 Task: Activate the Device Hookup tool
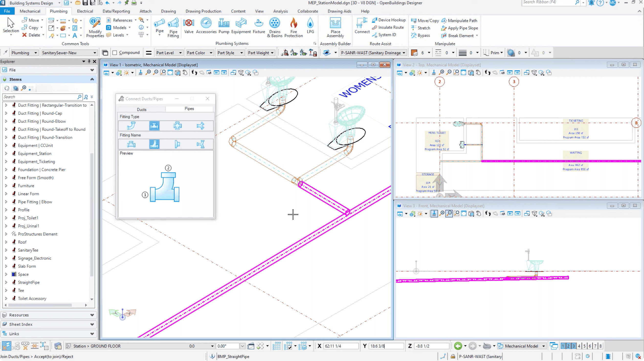389,20
